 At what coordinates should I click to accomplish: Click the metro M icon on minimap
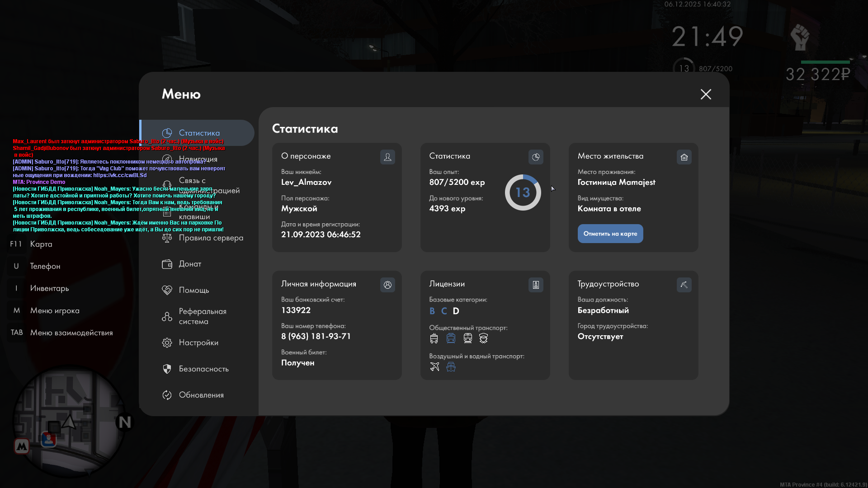tap(22, 446)
